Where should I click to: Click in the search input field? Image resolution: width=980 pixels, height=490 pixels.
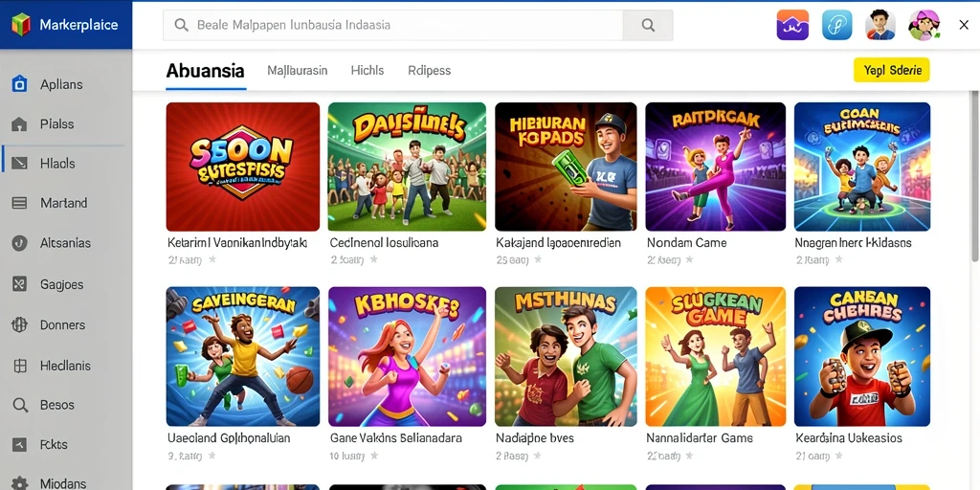pos(393,25)
